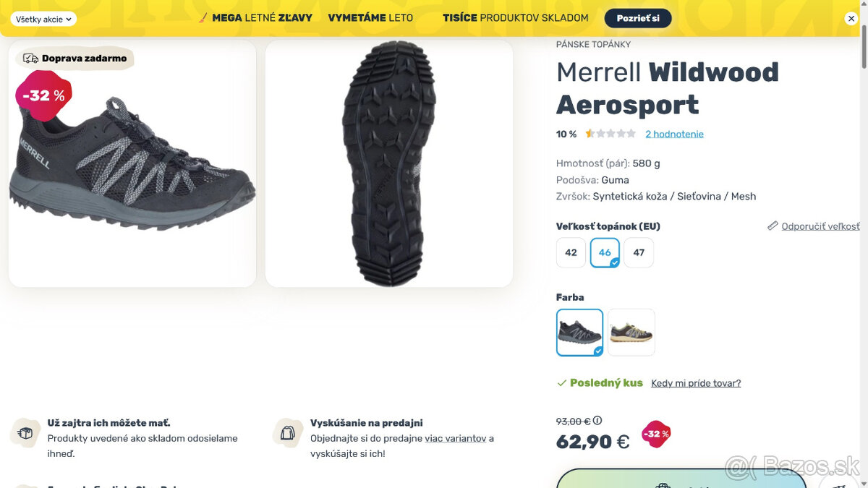Click the Pozrieť si button
The width and height of the screenshot is (868, 488).
[x=637, y=18]
